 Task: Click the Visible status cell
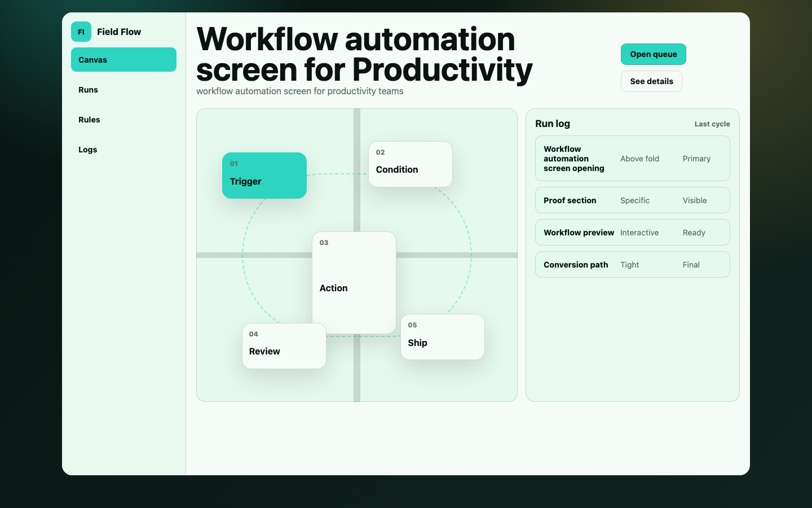(695, 200)
